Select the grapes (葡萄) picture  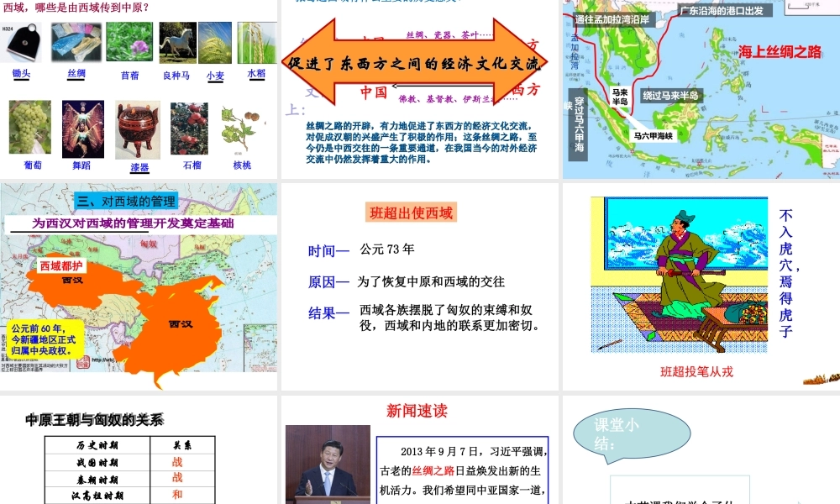coord(30,128)
